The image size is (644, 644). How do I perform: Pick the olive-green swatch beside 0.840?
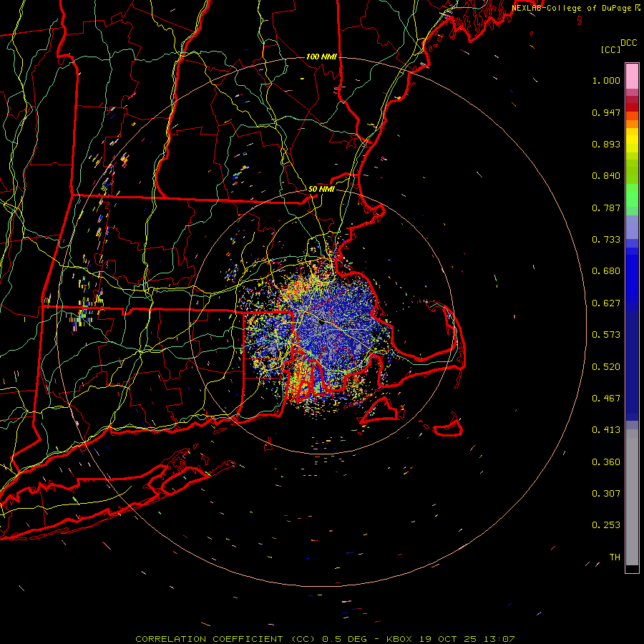[x=632, y=172]
